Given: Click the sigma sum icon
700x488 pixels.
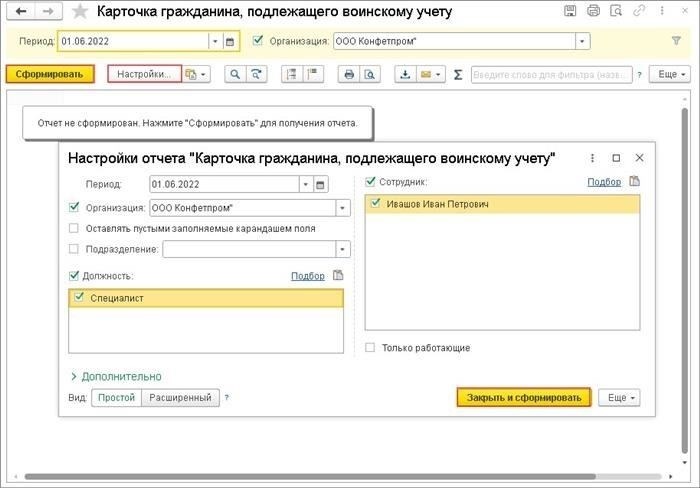Looking at the screenshot, I should (458, 75).
